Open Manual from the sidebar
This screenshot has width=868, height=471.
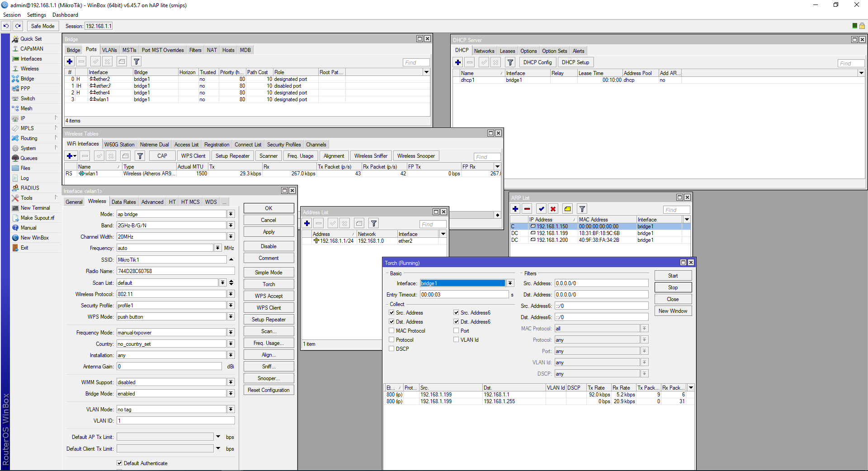coord(28,228)
